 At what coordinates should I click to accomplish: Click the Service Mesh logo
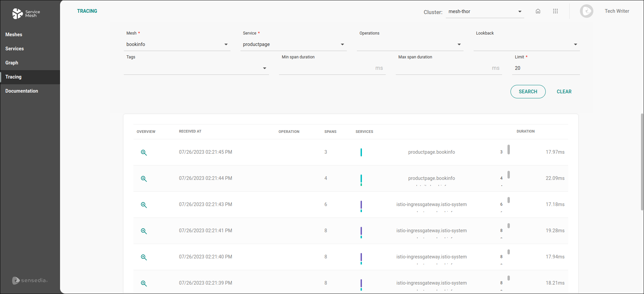pyautogui.click(x=26, y=13)
